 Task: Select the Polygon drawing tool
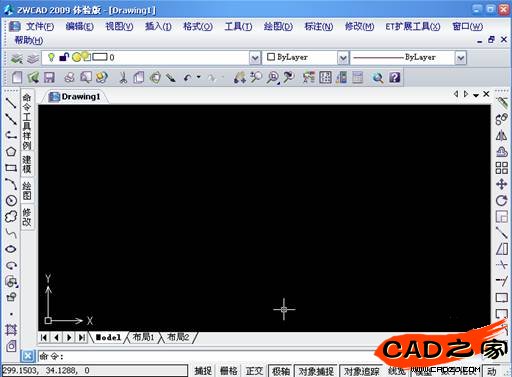tap(11, 152)
